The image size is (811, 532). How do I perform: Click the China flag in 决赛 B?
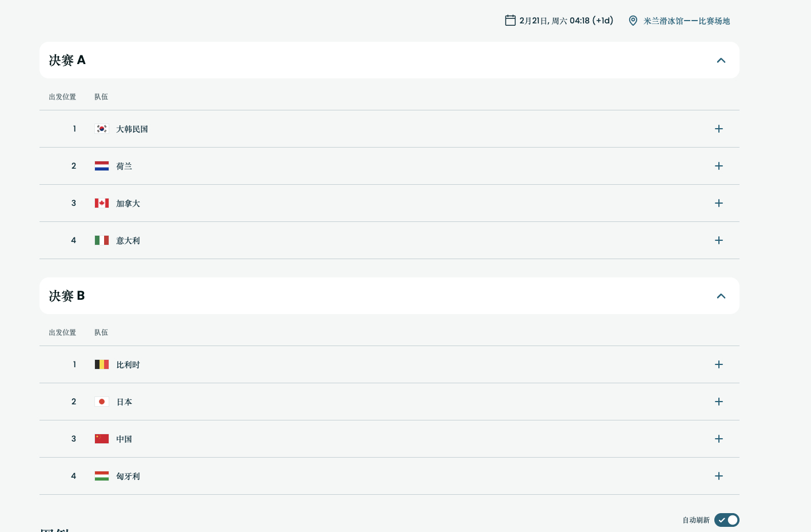pos(102,439)
